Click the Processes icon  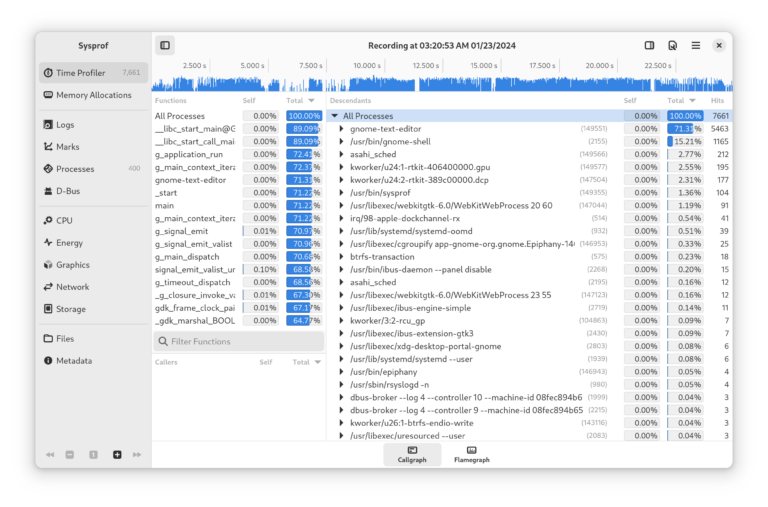[x=48, y=169]
